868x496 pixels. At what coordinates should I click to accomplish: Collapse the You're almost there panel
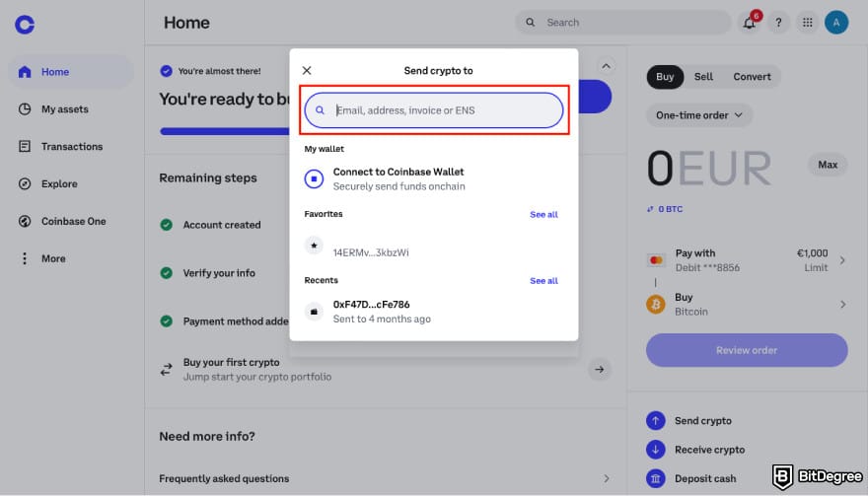click(x=607, y=66)
